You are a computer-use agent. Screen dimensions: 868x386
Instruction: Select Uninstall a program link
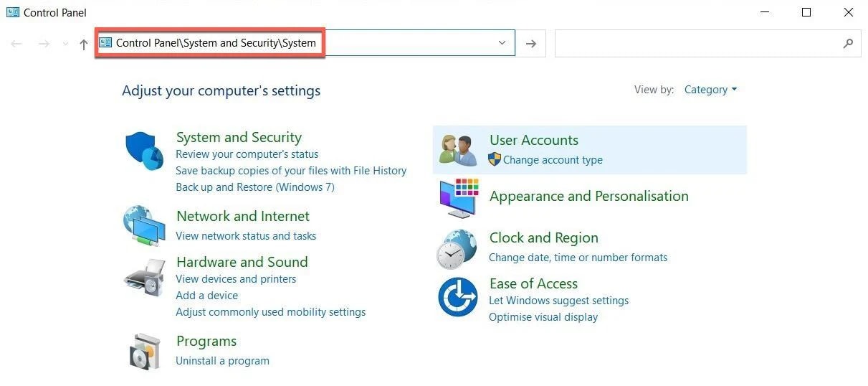(x=222, y=361)
